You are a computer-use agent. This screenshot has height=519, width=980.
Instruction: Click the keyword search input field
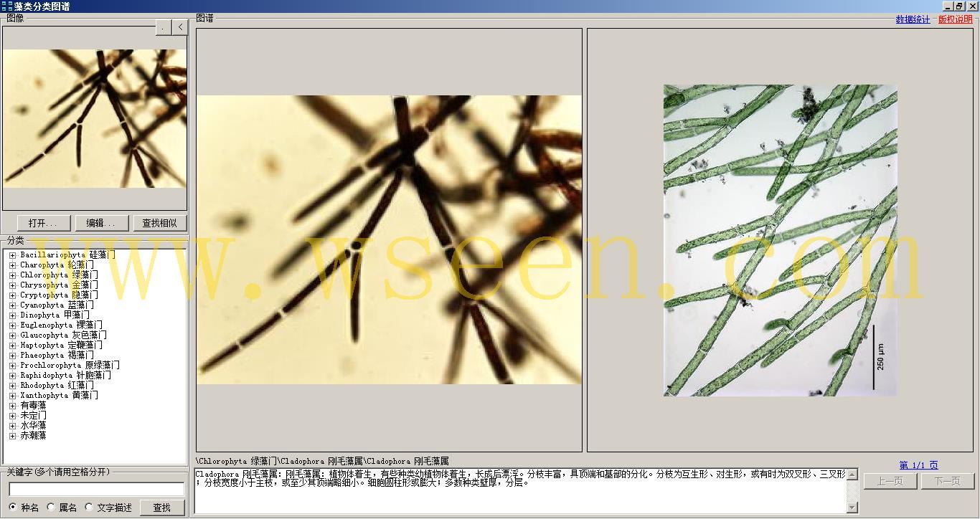tap(96, 489)
